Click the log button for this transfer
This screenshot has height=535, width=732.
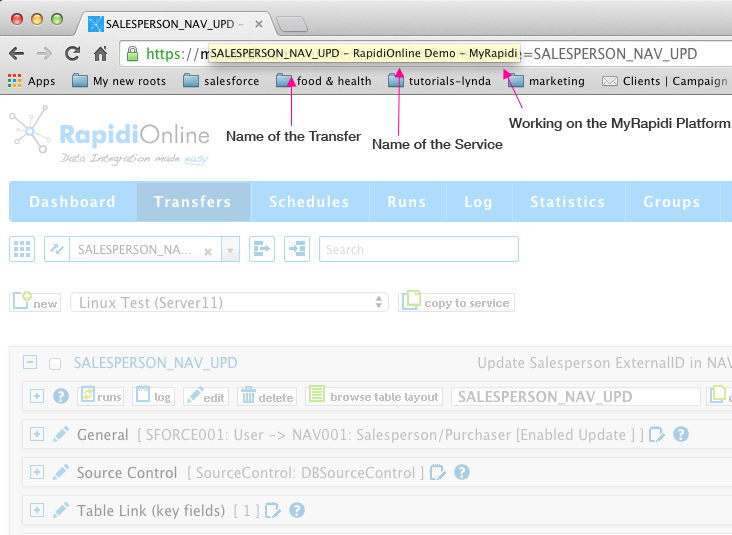154,396
